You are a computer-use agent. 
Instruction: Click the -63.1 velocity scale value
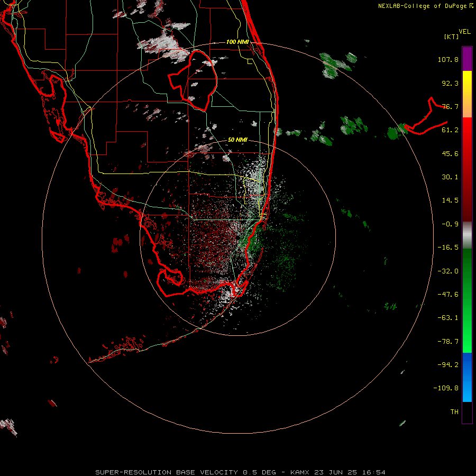click(448, 318)
